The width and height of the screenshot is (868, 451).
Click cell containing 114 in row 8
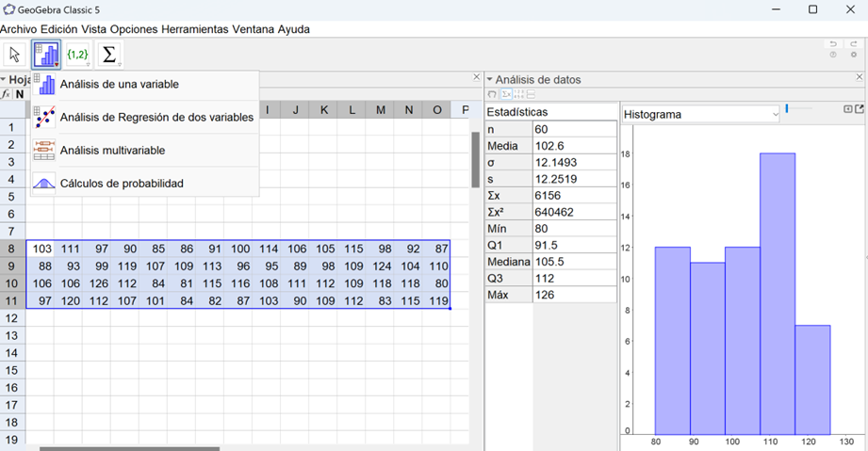point(267,249)
